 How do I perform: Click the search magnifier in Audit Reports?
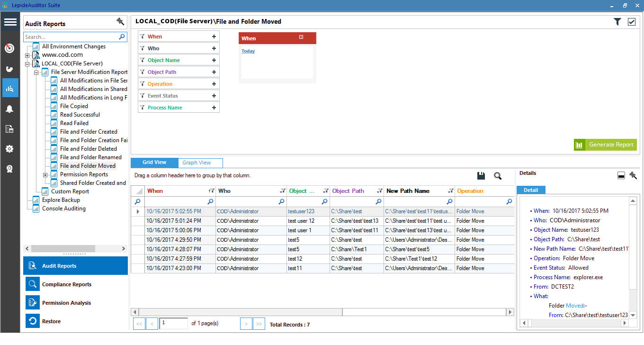point(122,37)
